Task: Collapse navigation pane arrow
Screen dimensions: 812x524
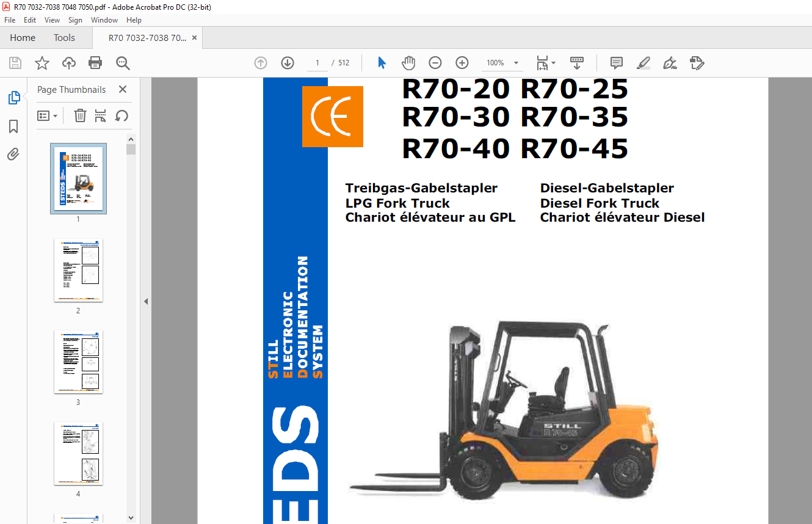Action: pyautogui.click(x=146, y=301)
